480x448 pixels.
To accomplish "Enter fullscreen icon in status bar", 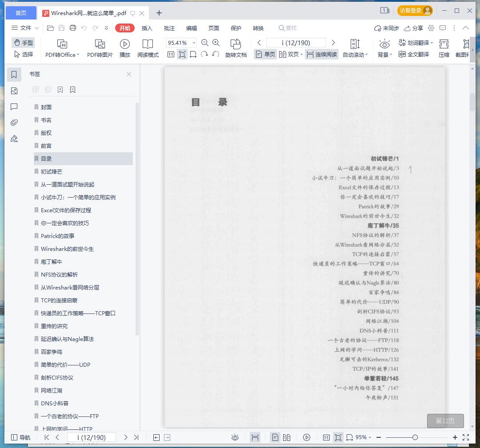I will click(466, 438).
